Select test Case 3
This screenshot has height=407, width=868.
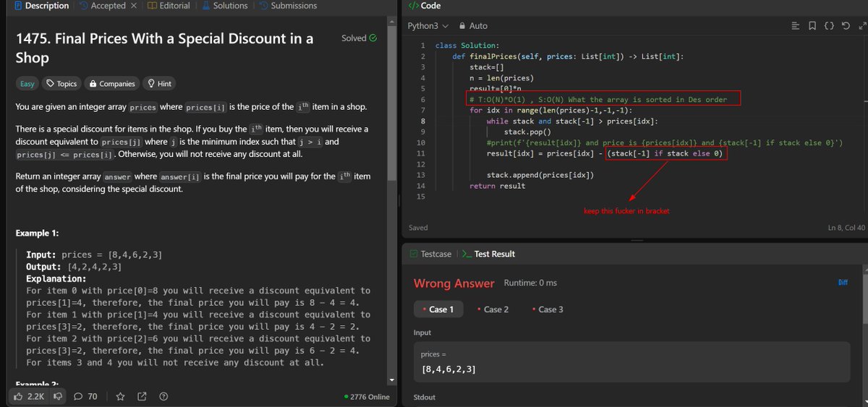[548, 309]
